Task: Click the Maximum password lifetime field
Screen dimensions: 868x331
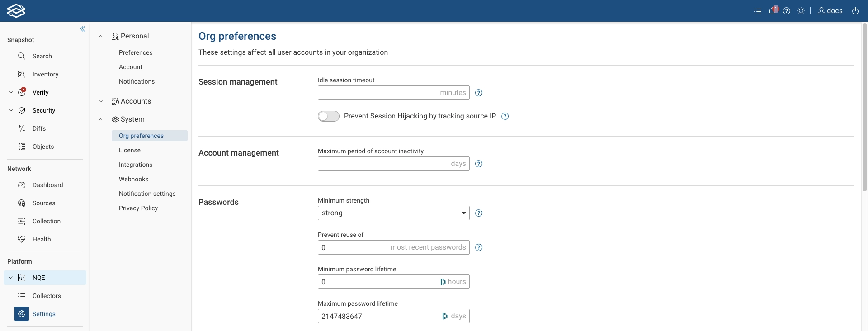Action: pos(393,316)
